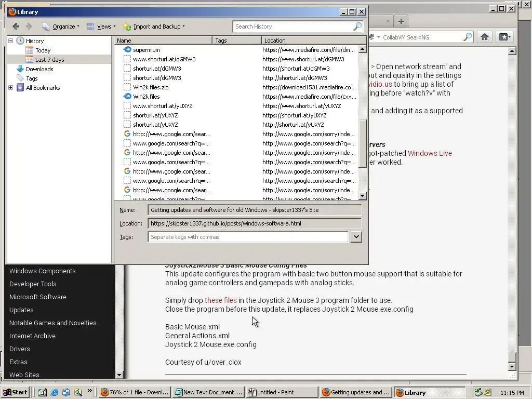Open the Views menu

coord(101,26)
